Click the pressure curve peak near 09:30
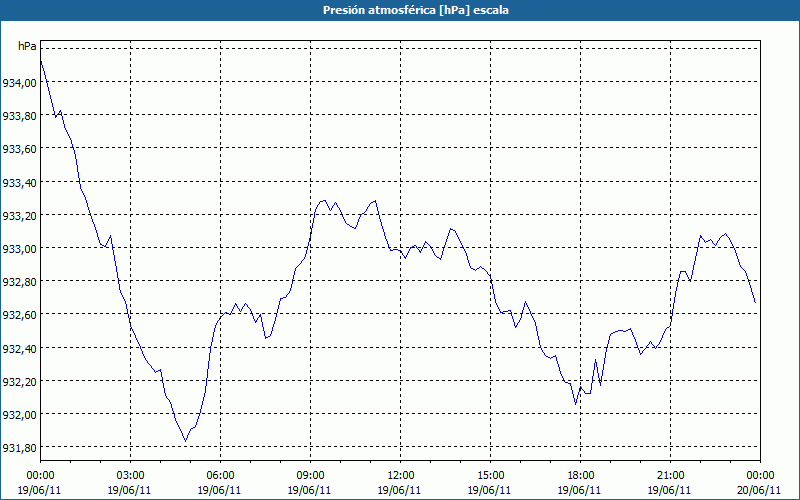800x500 pixels. (x=322, y=201)
